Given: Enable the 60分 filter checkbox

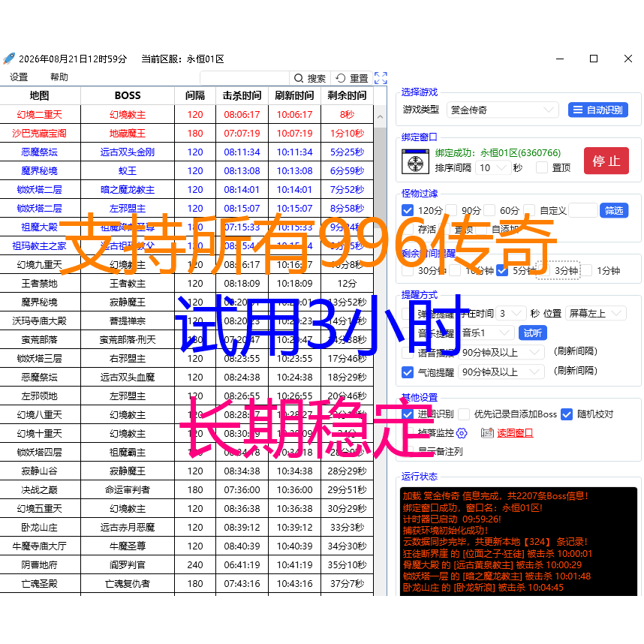Looking at the screenshot, I should (489, 211).
